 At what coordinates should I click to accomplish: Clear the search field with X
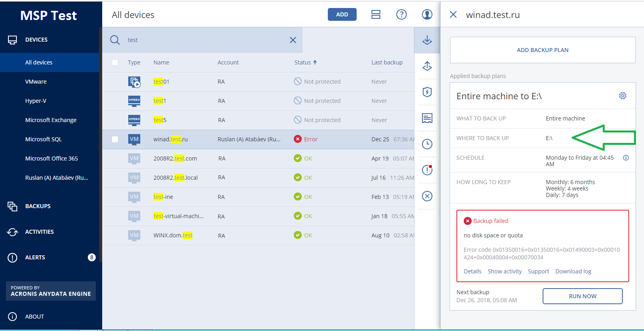(293, 40)
